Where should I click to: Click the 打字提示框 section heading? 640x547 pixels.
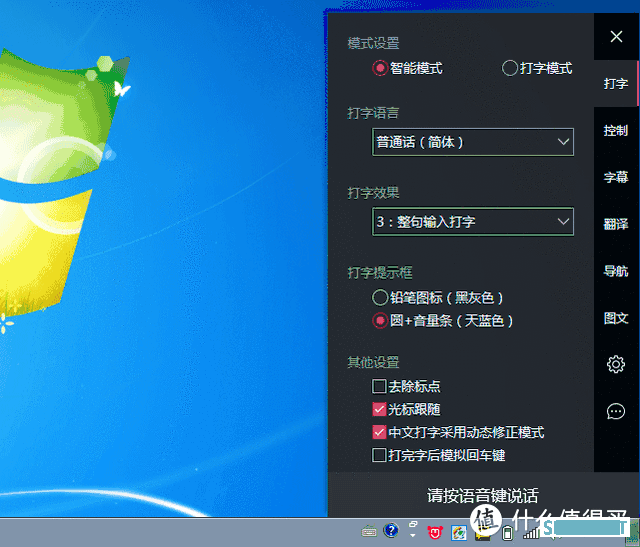point(380,273)
